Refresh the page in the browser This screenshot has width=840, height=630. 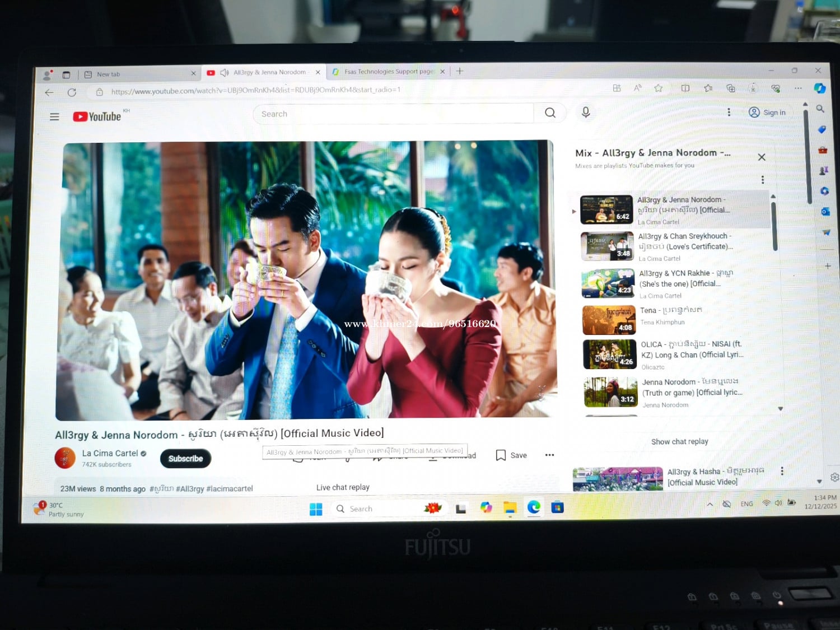[72, 92]
